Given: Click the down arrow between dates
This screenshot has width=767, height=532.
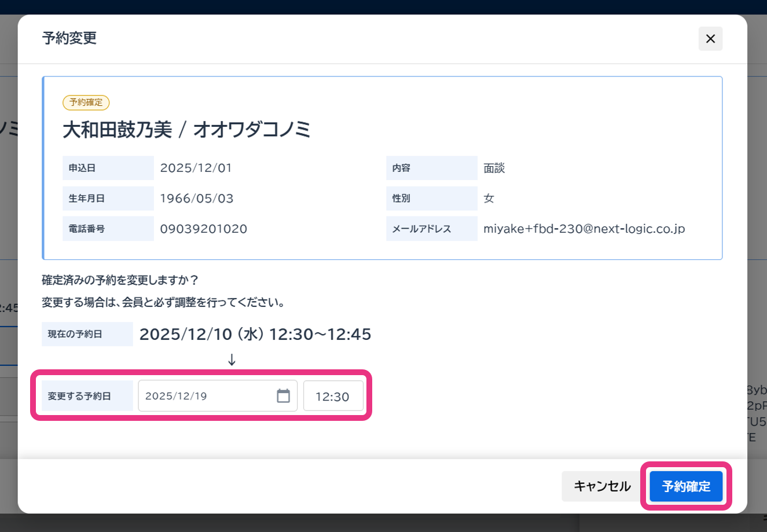Looking at the screenshot, I should [232, 360].
